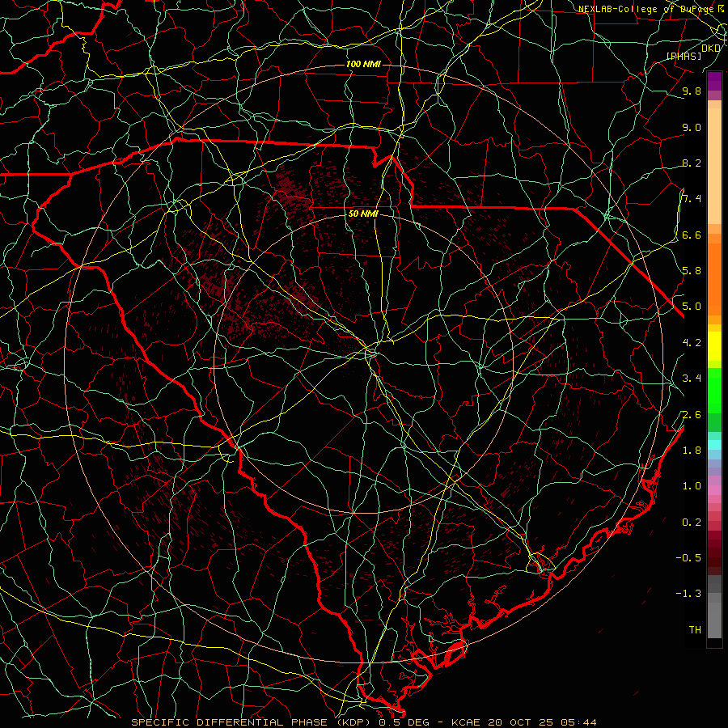This screenshot has height=728, width=728.
Task: Click the 4.2 scale value label
Action: pos(692,343)
